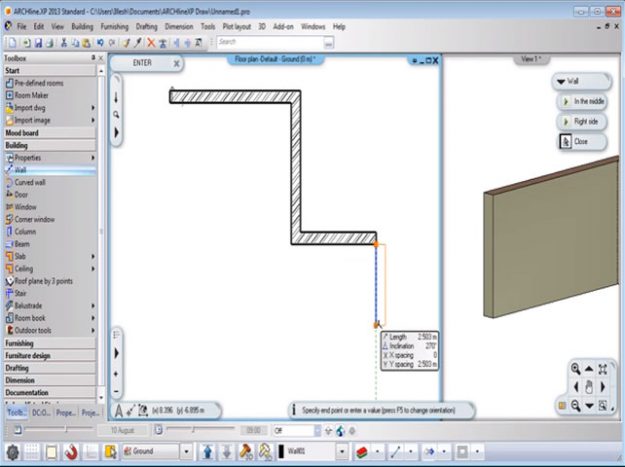Open settings gear in bottom toolbar
This screenshot has width=625, height=467.
(x=13, y=452)
